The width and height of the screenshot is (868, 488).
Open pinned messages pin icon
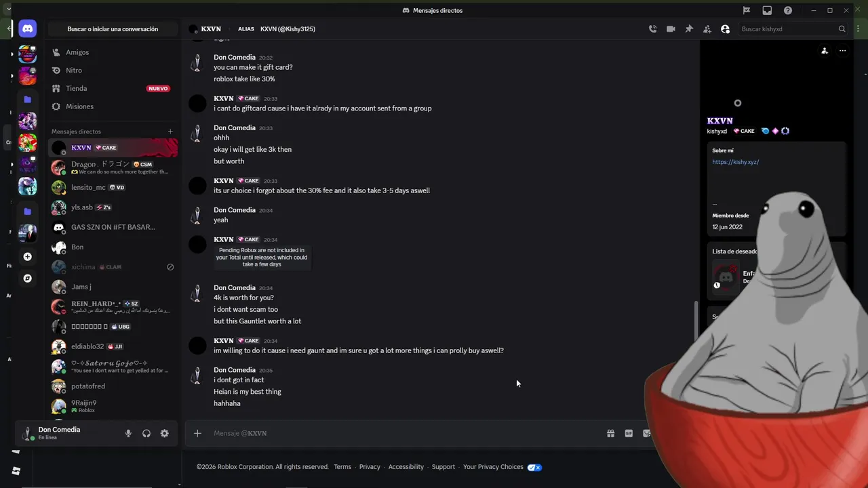tap(689, 29)
